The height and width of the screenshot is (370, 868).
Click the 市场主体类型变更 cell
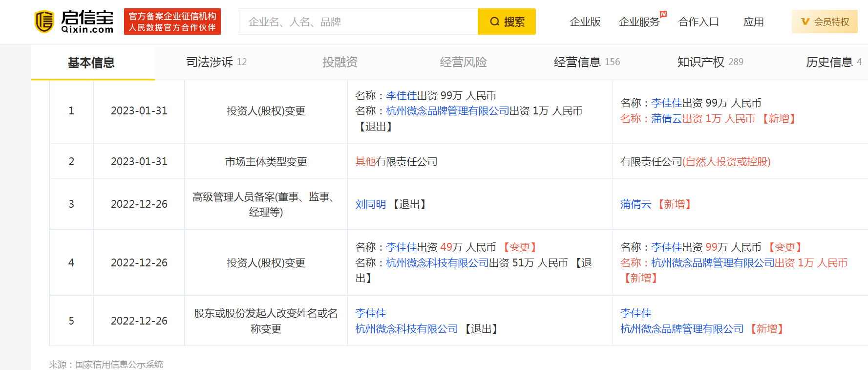266,162
